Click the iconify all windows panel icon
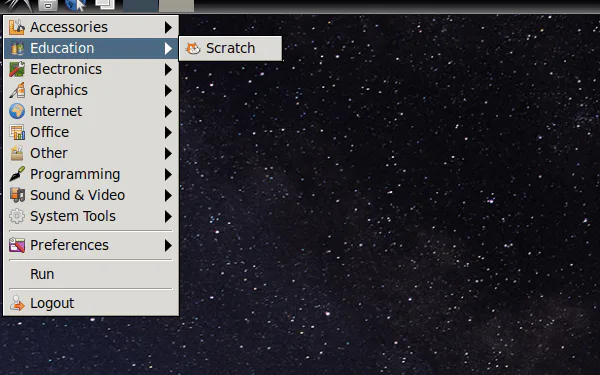This screenshot has height=375, width=600. (105, 5)
